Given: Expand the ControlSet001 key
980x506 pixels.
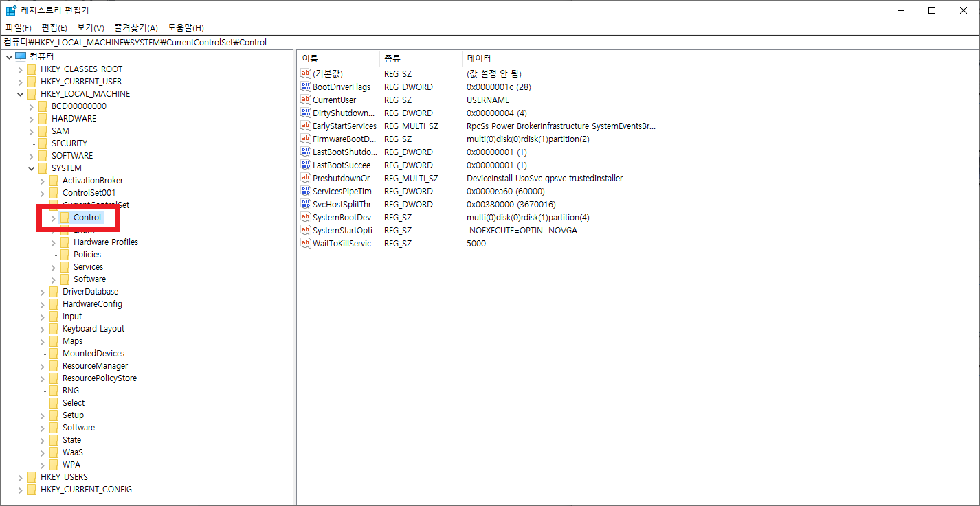Looking at the screenshot, I should pos(42,193).
